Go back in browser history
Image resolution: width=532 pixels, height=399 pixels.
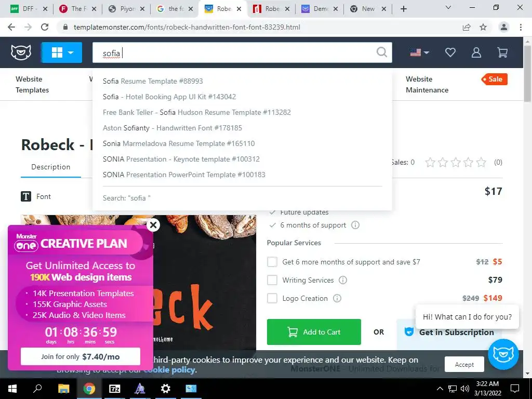(11, 27)
